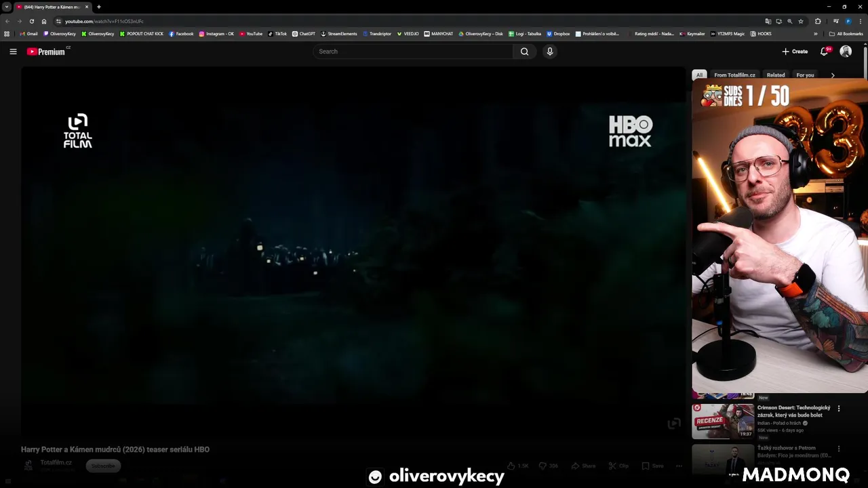This screenshot has height=488, width=868.
Task: Open YouTube notifications bell
Action: point(825,52)
